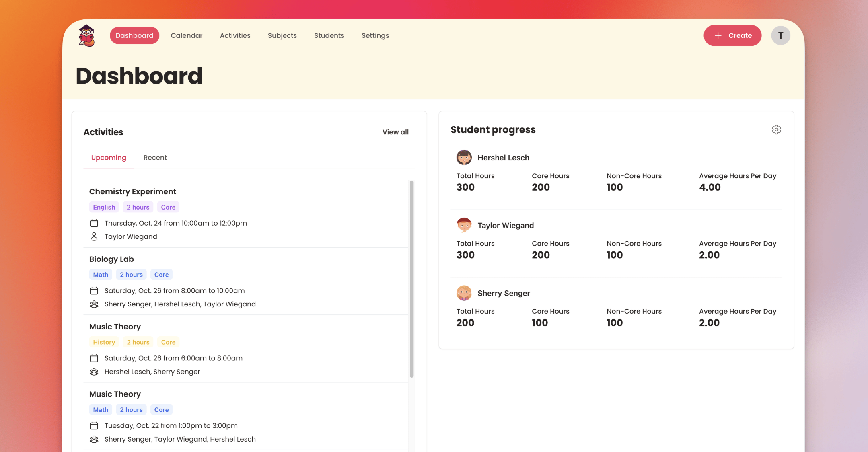Click calendar icon under Chemistry Experiment
Screen dimensions: 868x452
(94, 223)
